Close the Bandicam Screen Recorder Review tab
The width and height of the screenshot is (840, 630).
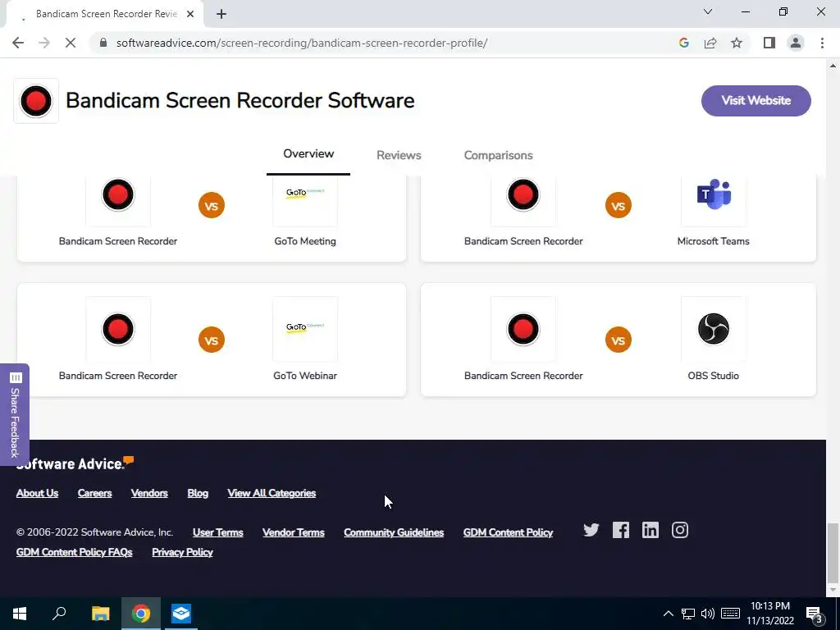click(190, 14)
